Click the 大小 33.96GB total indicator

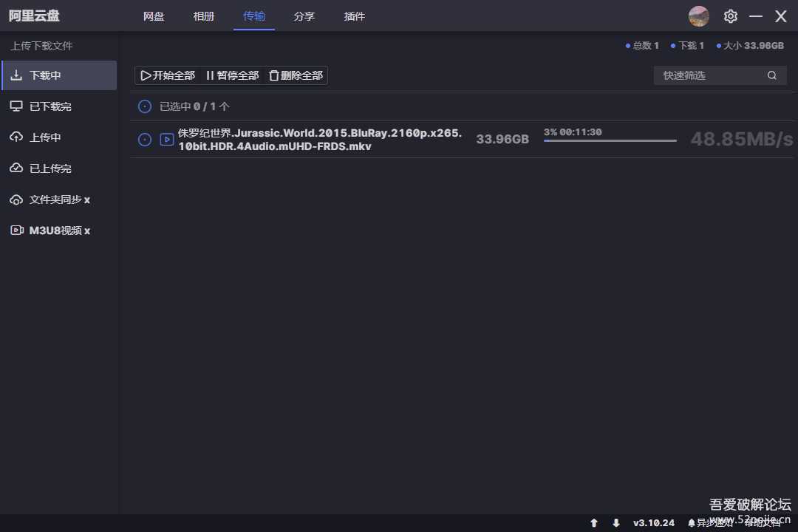pos(750,46)
